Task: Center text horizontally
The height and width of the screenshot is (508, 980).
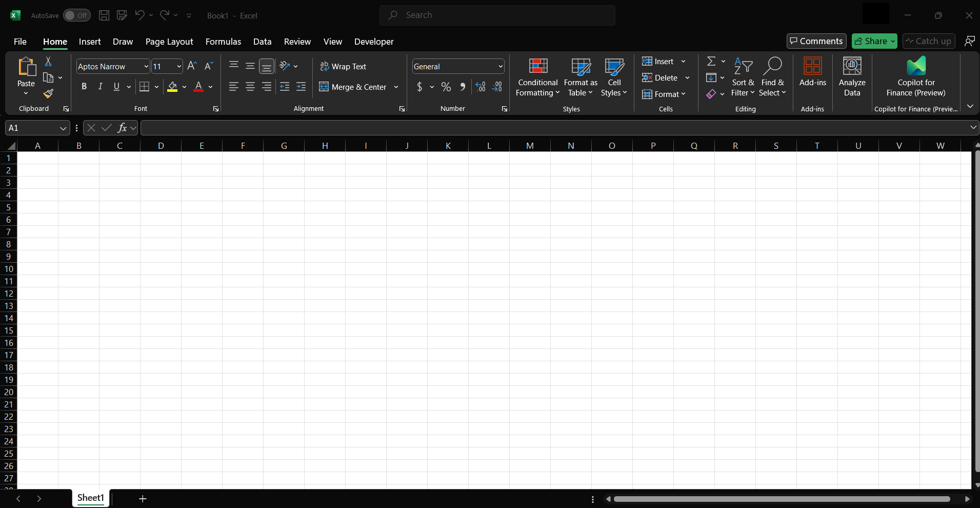Action: coord(250,87)
